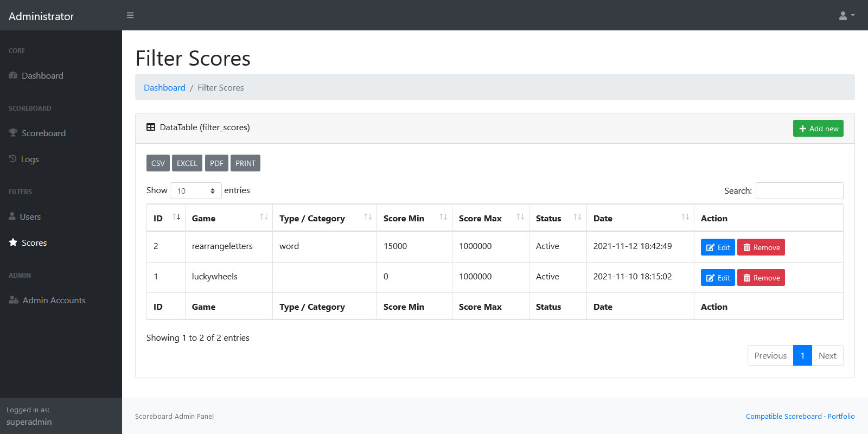Viewport: 868px width, 434px height.
Task: Select Scores filter in sidebar
Action: point(34,243)
